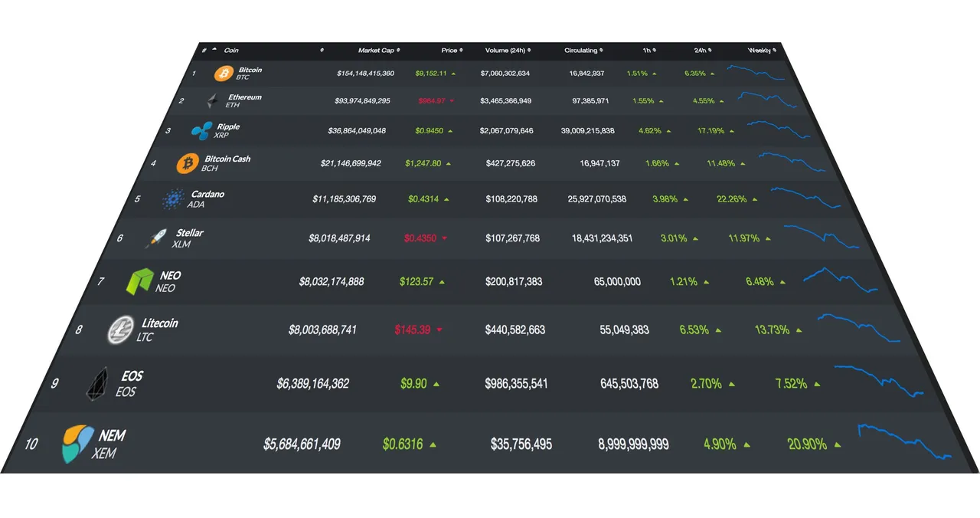The height and width of the screenshot is (518, 980).
Task: View Bitcoin weekly sparkline chart
Action: (x=756, y=73)
